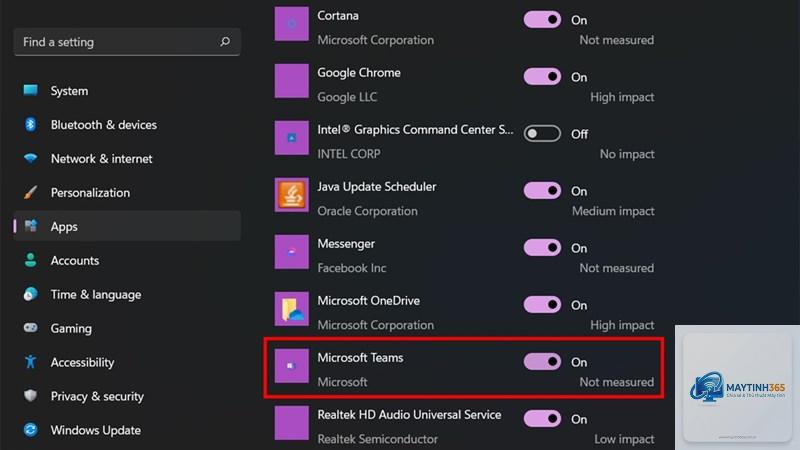Disable Messenger startup toggle
This screenshot has height=450, width=800.
coord(542,247)
